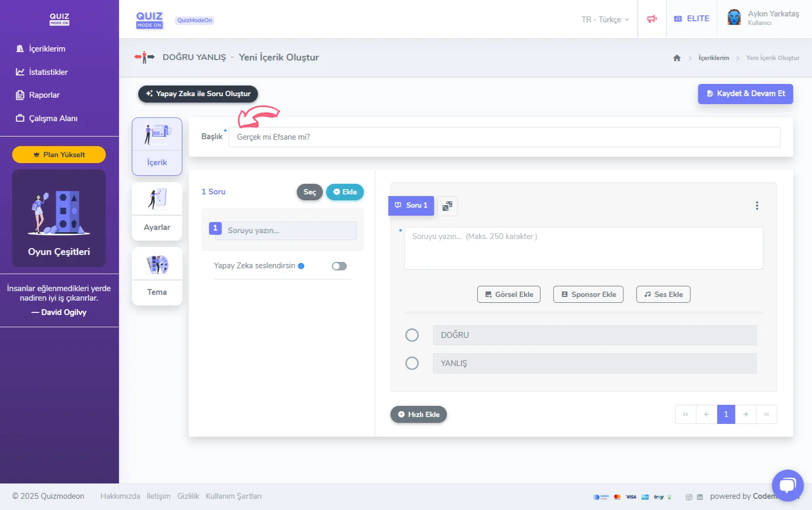Click the megaphone announcements icon
The image size is (812, 510).
(x=652, y=19)
